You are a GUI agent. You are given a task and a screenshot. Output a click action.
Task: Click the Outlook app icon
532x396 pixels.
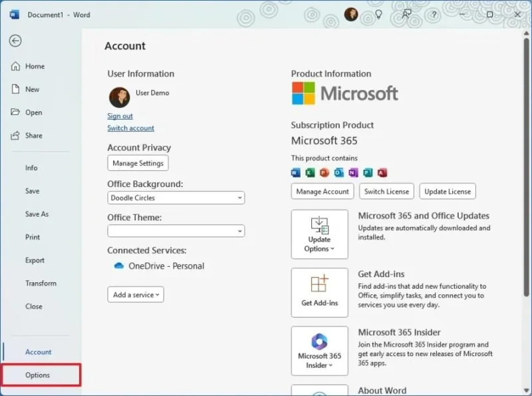[338, 172]
